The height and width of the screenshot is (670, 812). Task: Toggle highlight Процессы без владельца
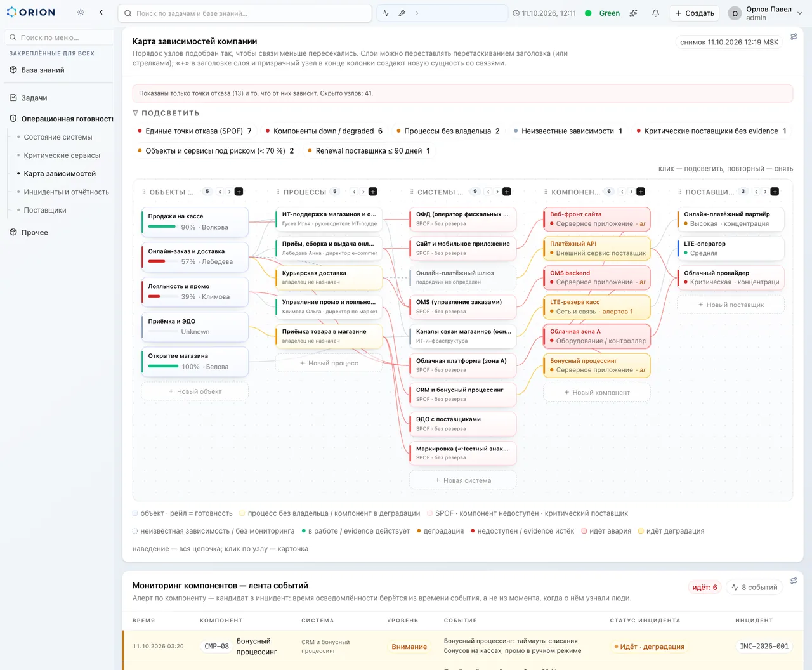[448, 131]
